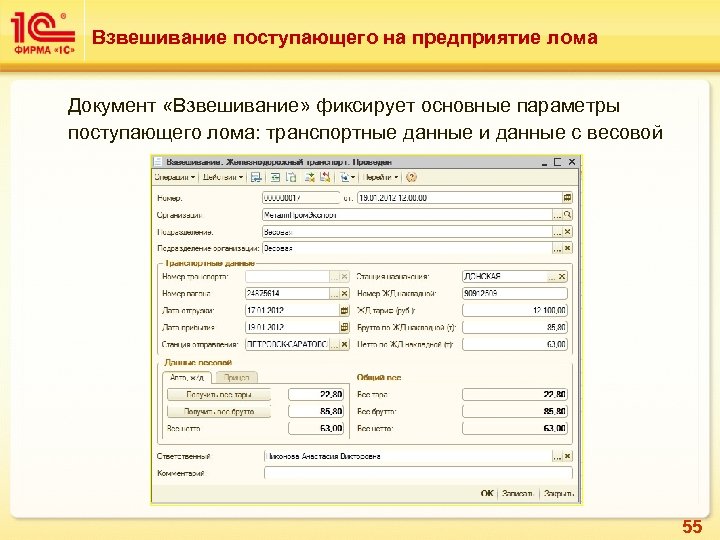The height and width of the screenshot is (540, 720).
Task: Click the green table toolbar icon after save
Action: pyautogui.click(x=275, y=177)
